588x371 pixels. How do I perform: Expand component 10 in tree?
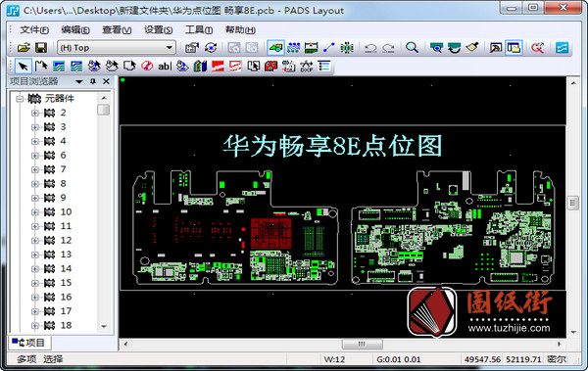point(35,212)
